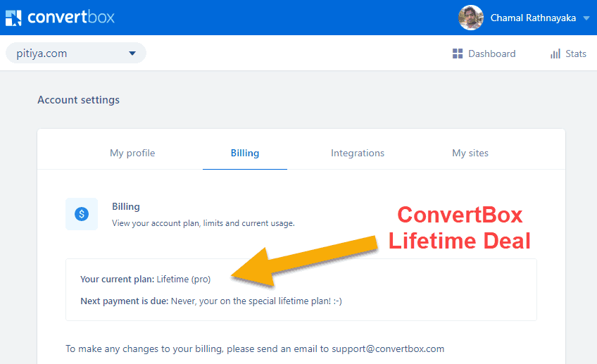Switch to the My profile tab
The width and height of the screenshot is (597, 364).
[132, 153]
